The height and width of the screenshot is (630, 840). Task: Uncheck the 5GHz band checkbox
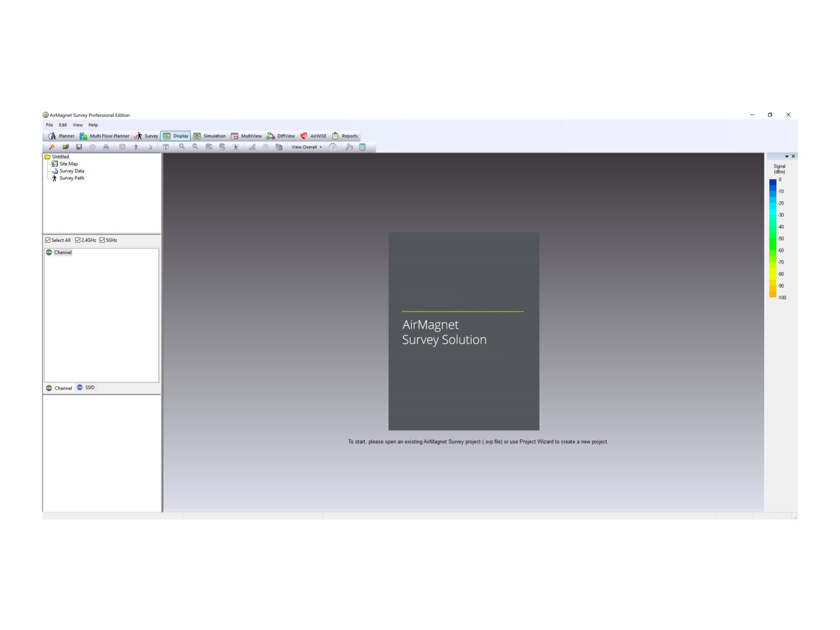pyautogui.click(x=102, y=240)
